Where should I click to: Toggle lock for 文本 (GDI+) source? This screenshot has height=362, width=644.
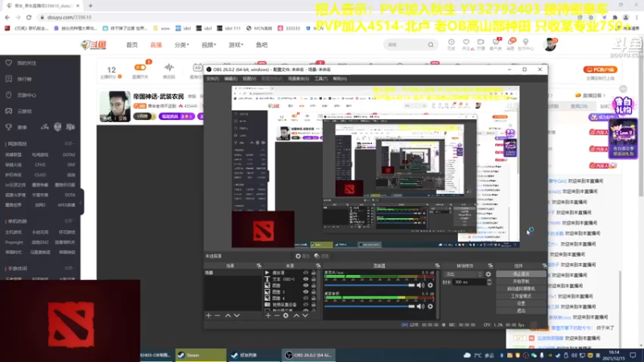tap(314, 279)
